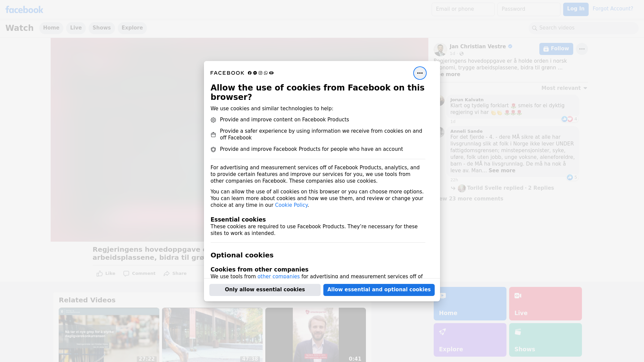Image resolution: width=644 pixels, height=362 pixels.
Task: Open the more options ellipsis in cookie dialog
Action: pos(420,73)
